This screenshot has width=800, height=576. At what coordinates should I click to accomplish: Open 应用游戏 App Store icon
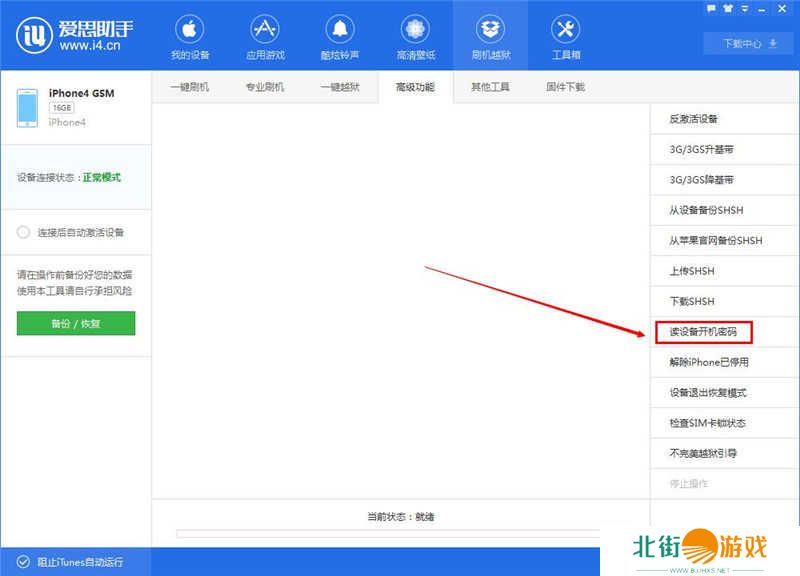(264, 28)
